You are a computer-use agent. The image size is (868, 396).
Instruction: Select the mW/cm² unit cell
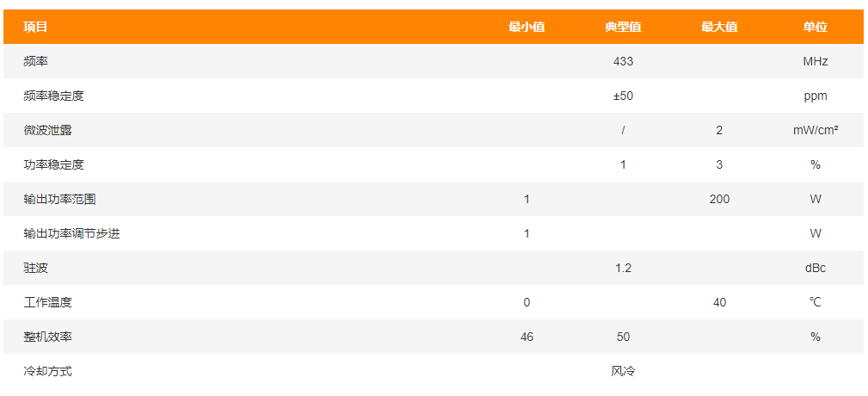[816, 130]
